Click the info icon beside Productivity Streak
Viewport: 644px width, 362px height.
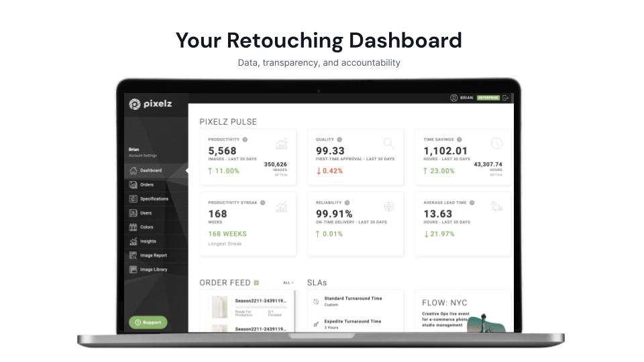[262, 202]
